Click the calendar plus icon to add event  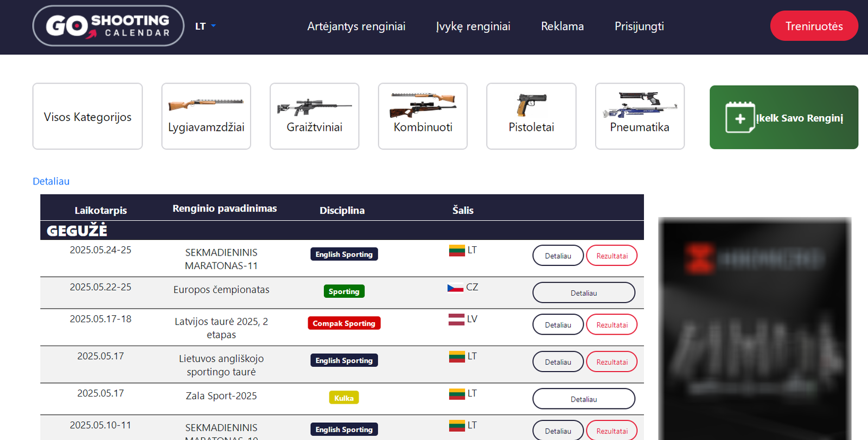coord(740,118)
